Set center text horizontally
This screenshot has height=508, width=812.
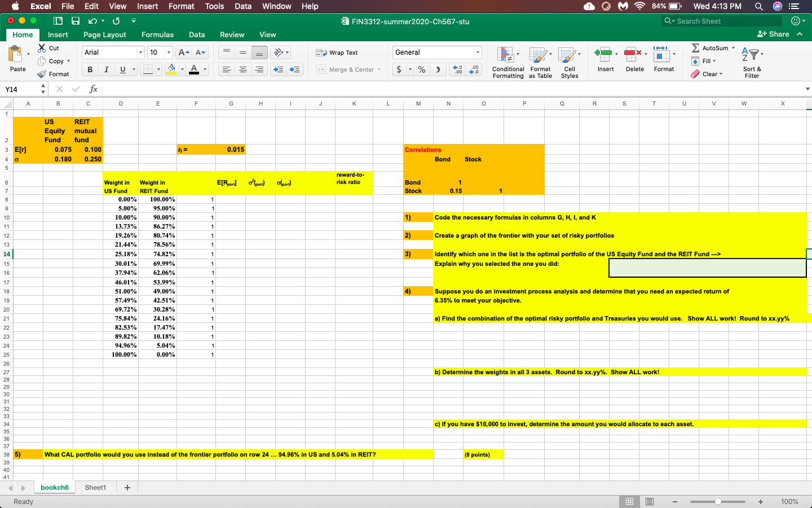(243, 69)
